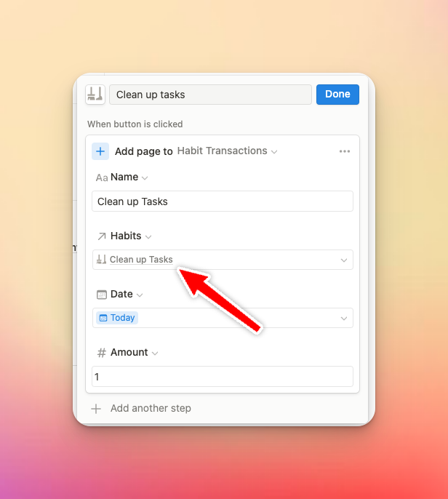Open the three-dot step options menu
This screenshot has width=448, height=499.
(x=345, y=151)
